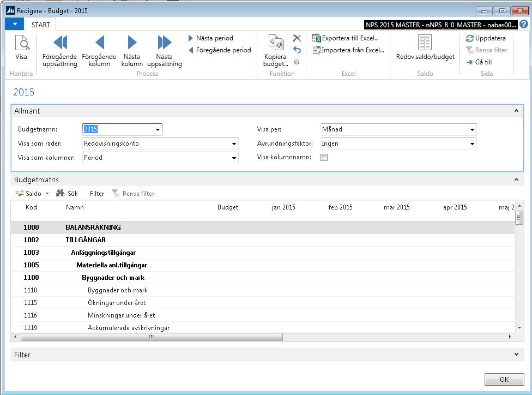Click Exportera till Excel

coord(346,38)
